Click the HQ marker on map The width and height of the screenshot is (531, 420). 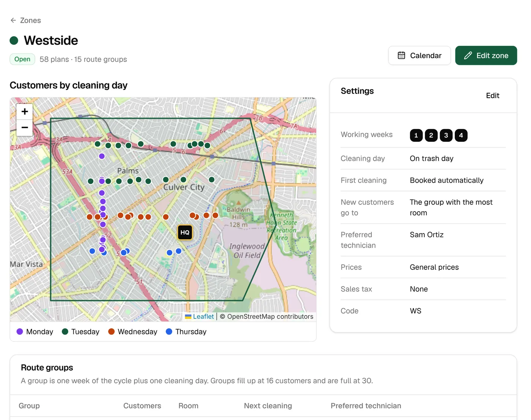(185, 232)
